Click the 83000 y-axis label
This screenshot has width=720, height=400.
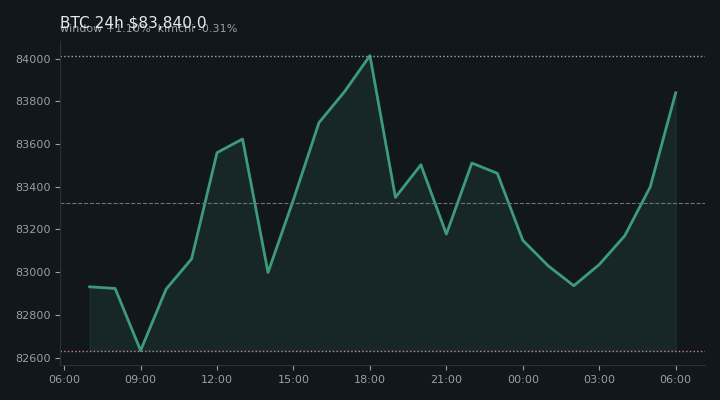tap(33, 272)
